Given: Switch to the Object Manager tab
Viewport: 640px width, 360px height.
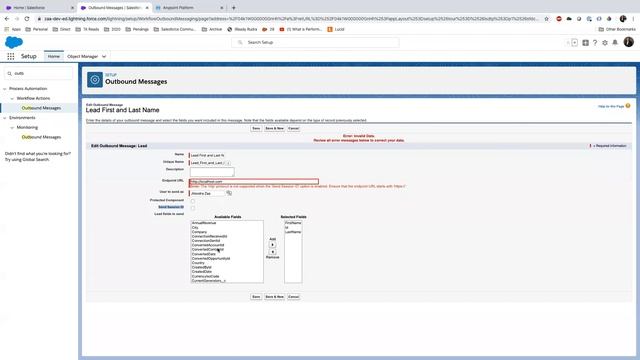Looking at the screenshot, I should click(82, 56).
